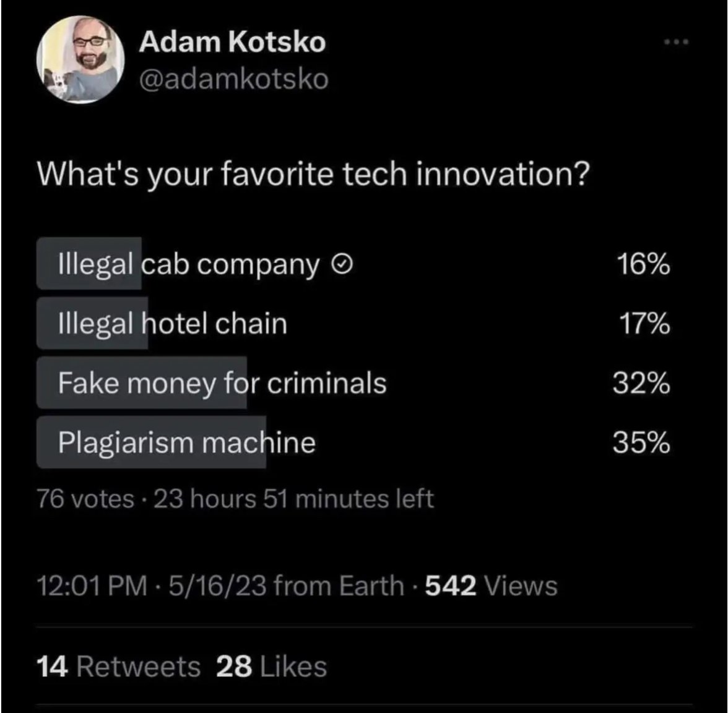Open the Adam Kotsko display name

pos(232,43)
